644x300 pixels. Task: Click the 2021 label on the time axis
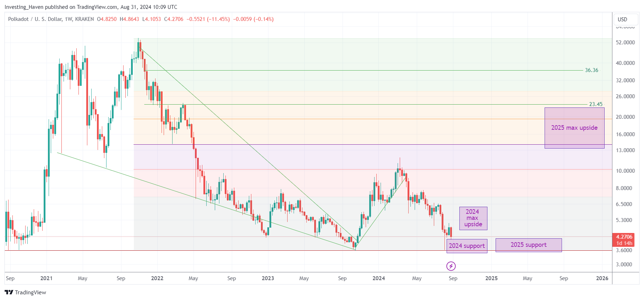click(x=47, y=278)
